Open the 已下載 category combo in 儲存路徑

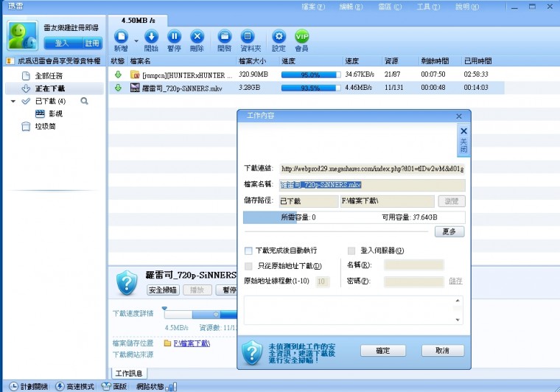coord(309,201)
